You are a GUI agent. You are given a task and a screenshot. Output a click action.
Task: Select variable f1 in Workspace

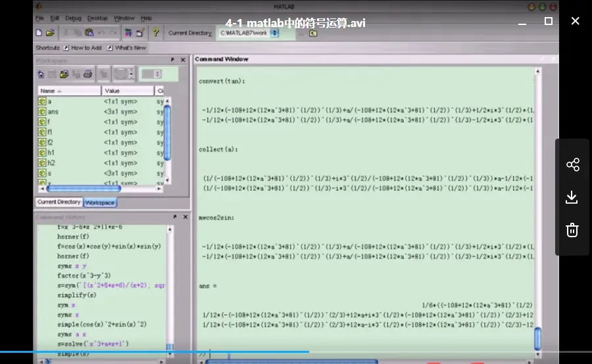pyautogui.click(x=101, y=132)
